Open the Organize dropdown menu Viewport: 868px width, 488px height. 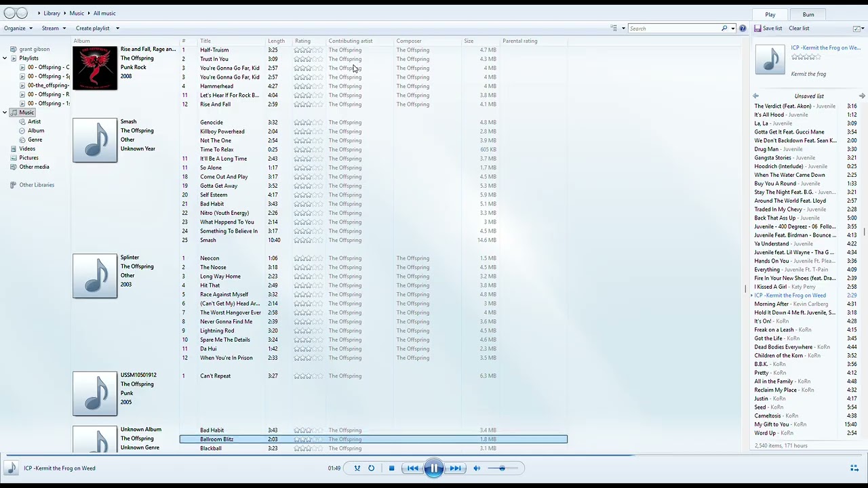pos(18,28)
